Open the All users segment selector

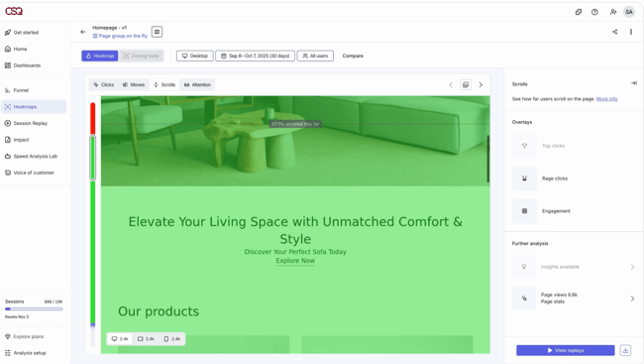pos(315,56)
